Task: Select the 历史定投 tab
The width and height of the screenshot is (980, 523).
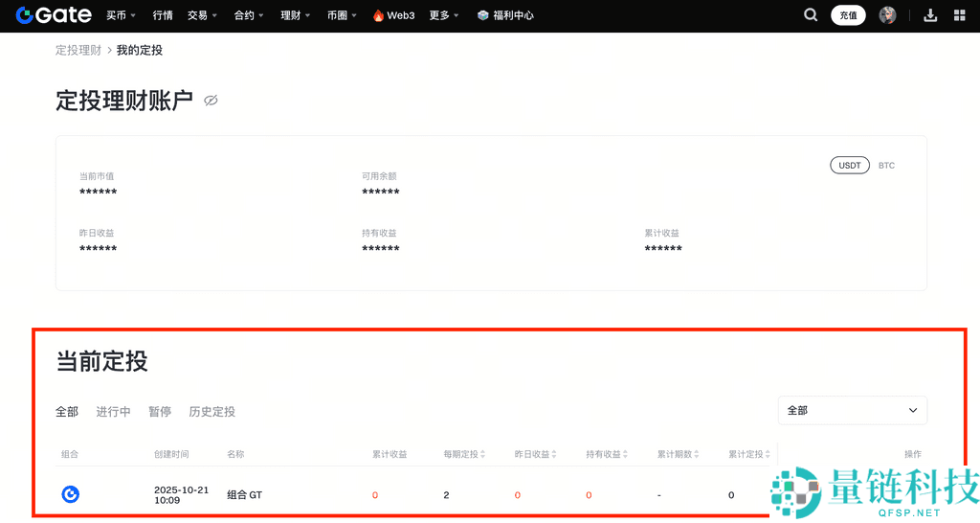Action: point(212,412)
